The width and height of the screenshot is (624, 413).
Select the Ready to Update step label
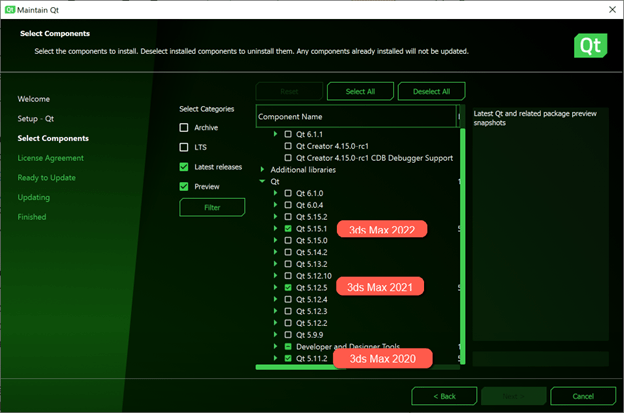(47, 177)
